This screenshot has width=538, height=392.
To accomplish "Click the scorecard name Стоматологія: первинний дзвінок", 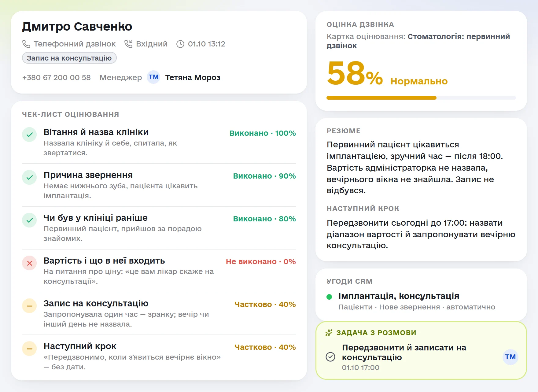I will click(418, 41).
